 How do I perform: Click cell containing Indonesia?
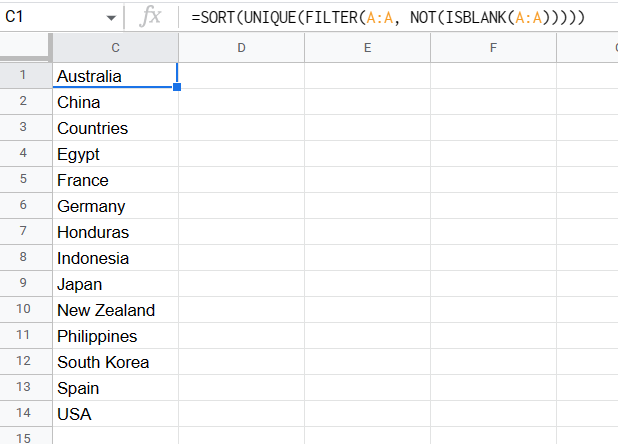(x=115, y=258)
